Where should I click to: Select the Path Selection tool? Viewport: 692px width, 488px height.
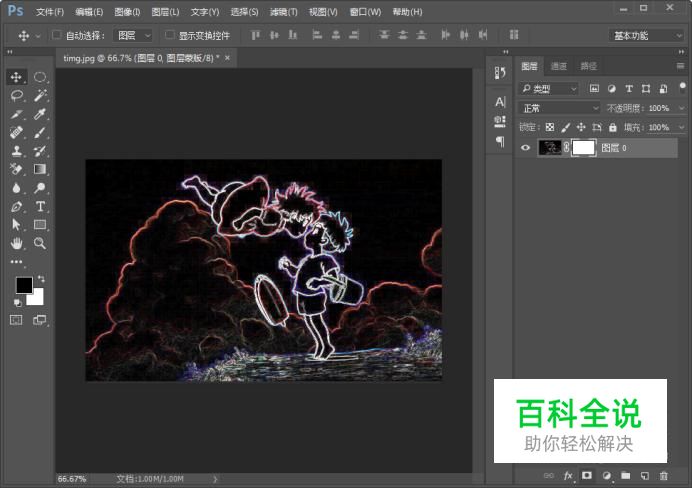click(17, 225)
